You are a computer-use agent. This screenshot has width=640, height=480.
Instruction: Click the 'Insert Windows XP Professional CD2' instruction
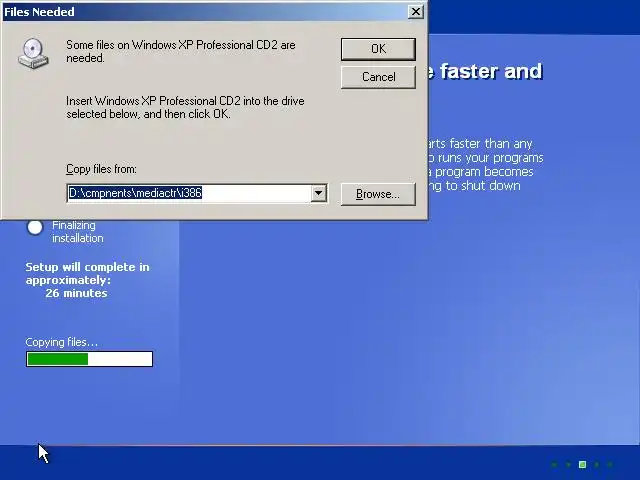185,107
